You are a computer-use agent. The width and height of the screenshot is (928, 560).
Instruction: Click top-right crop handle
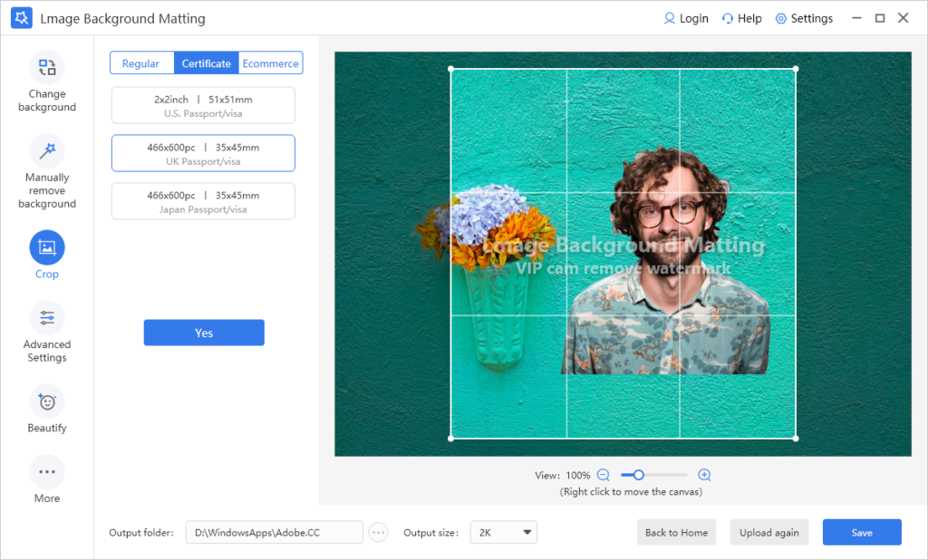[796, 69]
